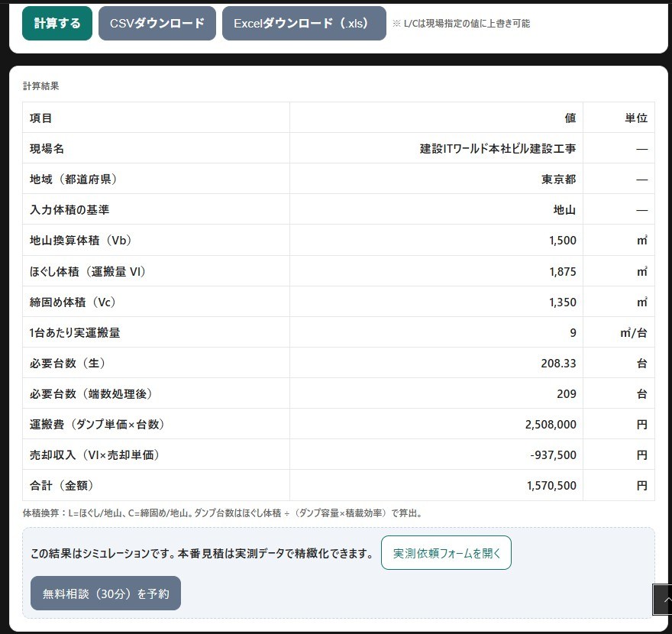Select the 値 column header
Screen dimensions: 672x634
point(570,118)
